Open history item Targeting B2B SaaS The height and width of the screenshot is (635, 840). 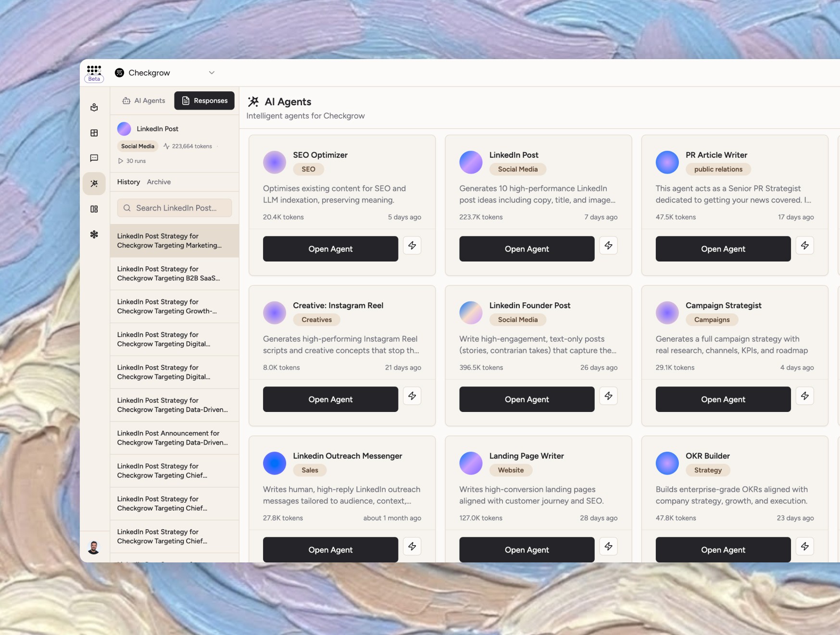[175, 274]
